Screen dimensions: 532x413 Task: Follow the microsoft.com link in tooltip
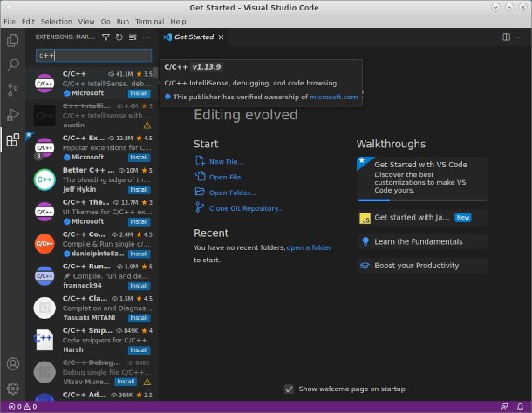click(x=333, y=97)
